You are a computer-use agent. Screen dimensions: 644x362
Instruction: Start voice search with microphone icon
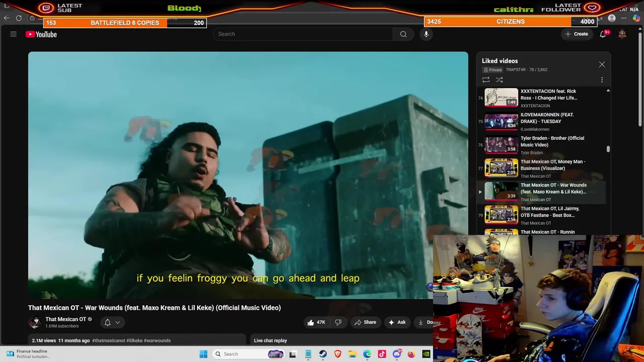pyautogui.click(x=426, y=34)
